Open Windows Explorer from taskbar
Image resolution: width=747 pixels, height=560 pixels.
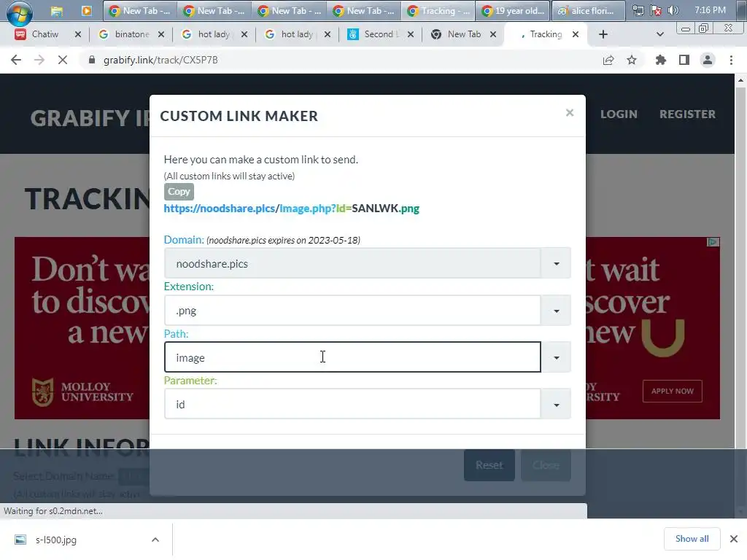pos(57,11)
